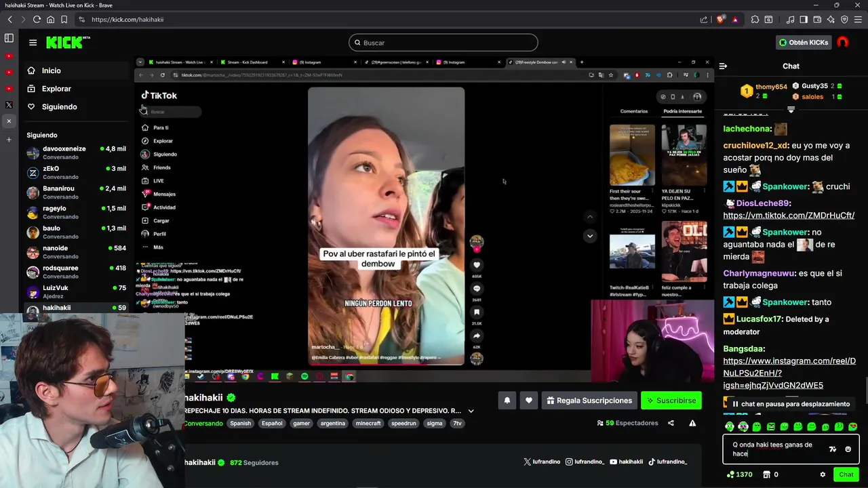Open the extensions puzzle icon
This screenshot has width=868, height=488.
click(754, 20)
